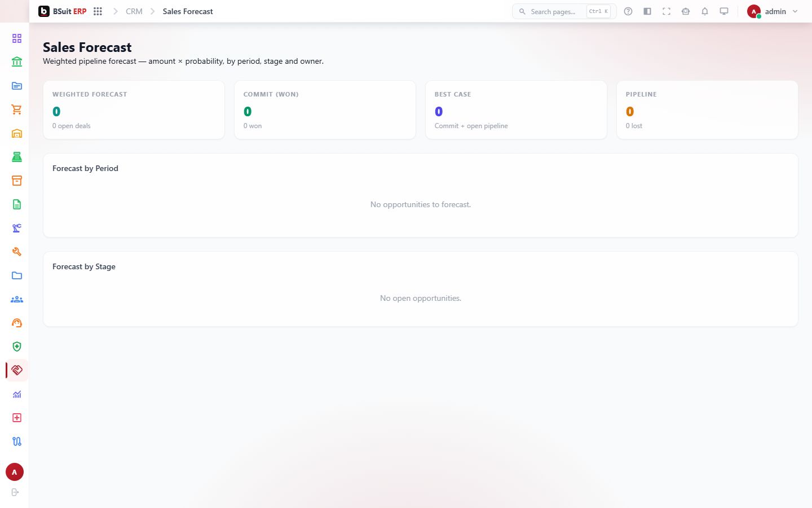Open the shopping cart module in sidebar
The height and width of the screenshot is (508, 812).
click(x=17, y=110)
